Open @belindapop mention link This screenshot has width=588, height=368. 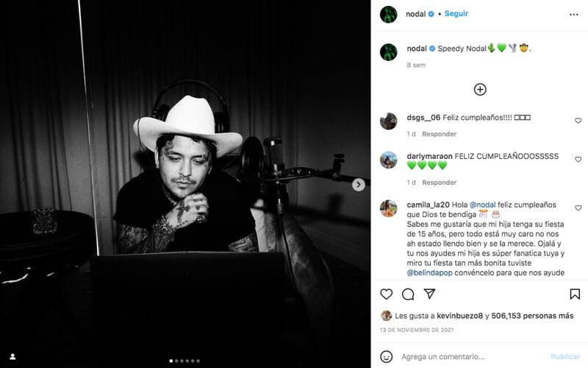pos(429,272)
